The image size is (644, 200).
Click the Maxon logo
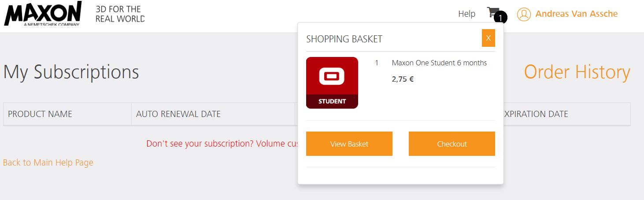pos(43,14)
